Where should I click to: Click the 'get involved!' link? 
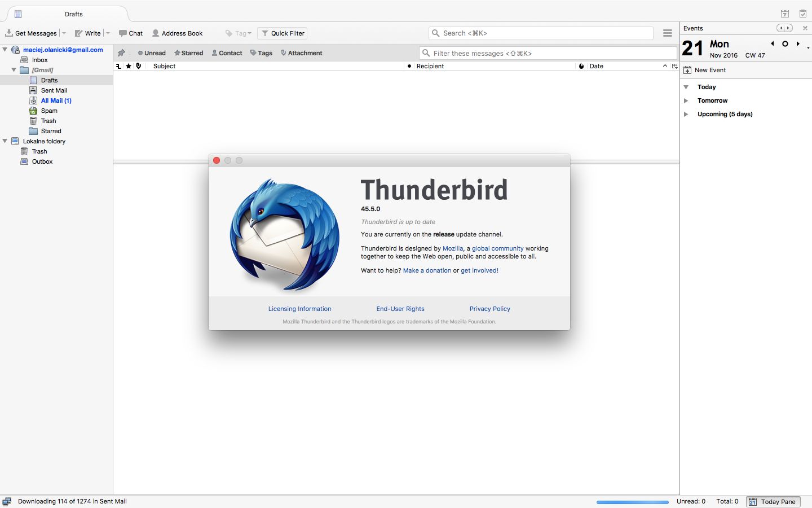click(479, 270)
